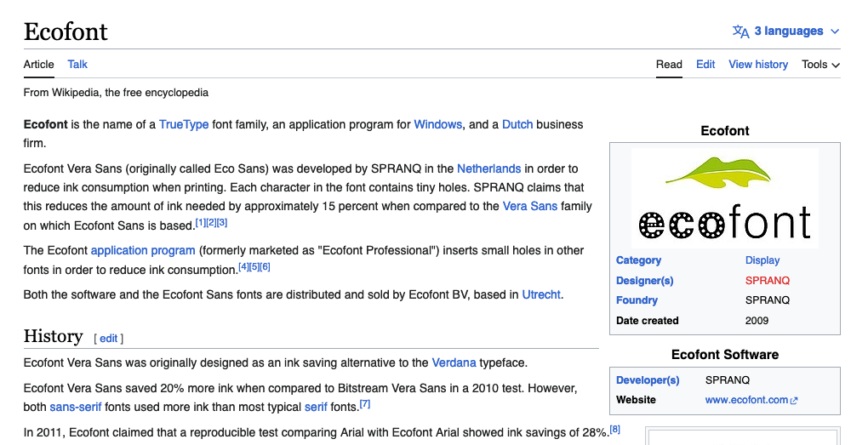The image size is (868, 445).
Task: Click the History section heading
Action: [53, 336]
